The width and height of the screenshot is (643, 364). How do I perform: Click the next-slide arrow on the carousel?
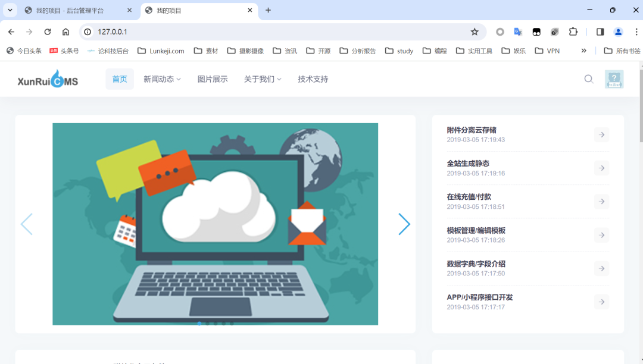pyautogui.click(x=404, y=224)
